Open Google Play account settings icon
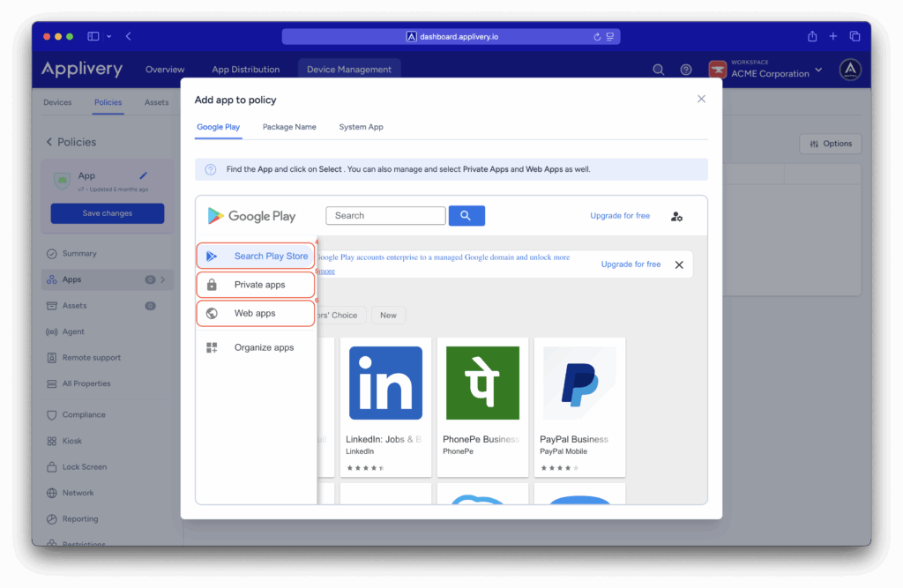Screen dimensions: 903x588 point(676,216)
